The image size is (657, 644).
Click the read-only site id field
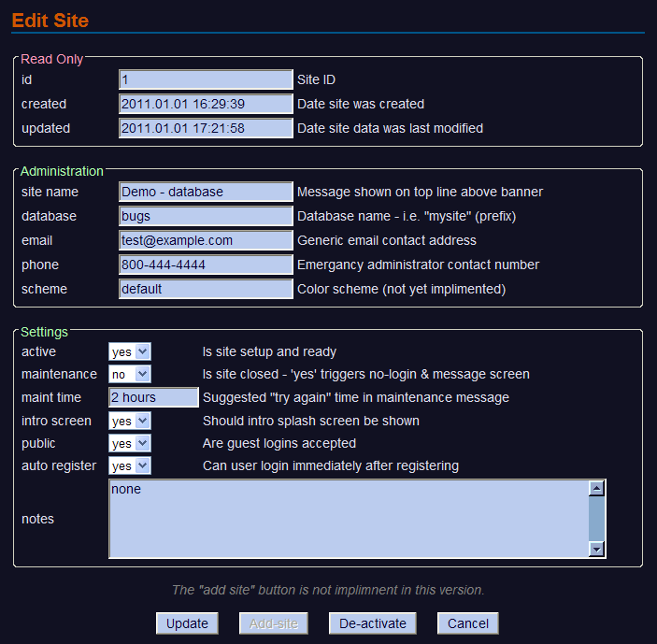(x=206, y=79)
